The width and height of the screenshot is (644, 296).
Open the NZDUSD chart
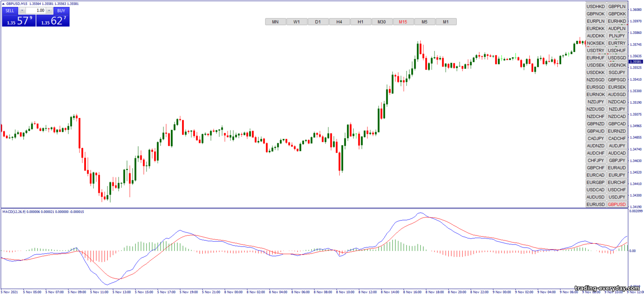(x=596, y=109)
